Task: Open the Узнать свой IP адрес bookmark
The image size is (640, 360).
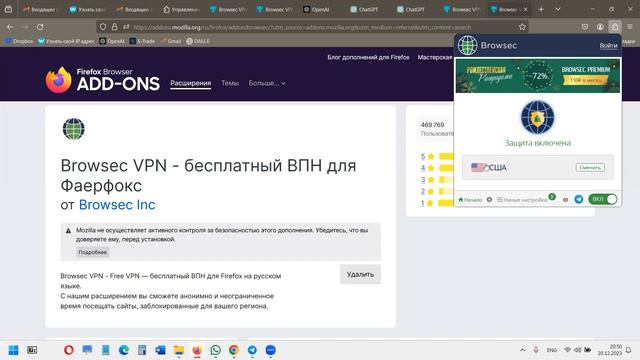Action: (x=66, y=41)
